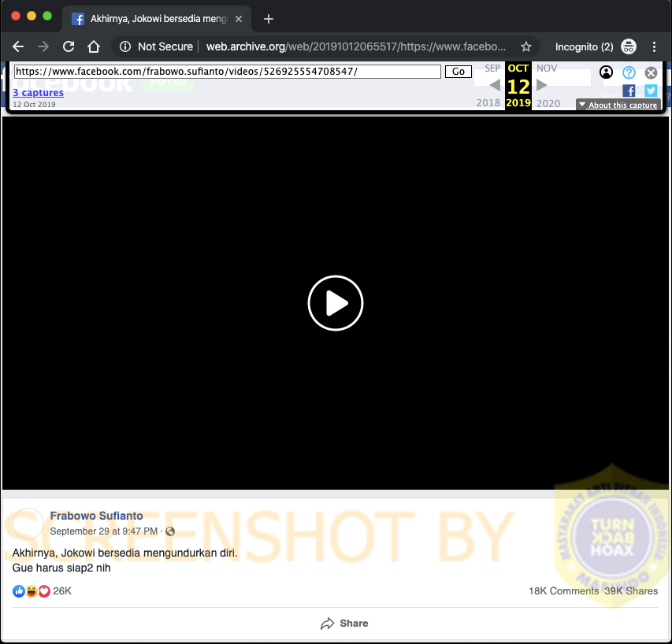Open the September 29 post timestamp
The width and height of the screenshot is (672, 644).
104,531
